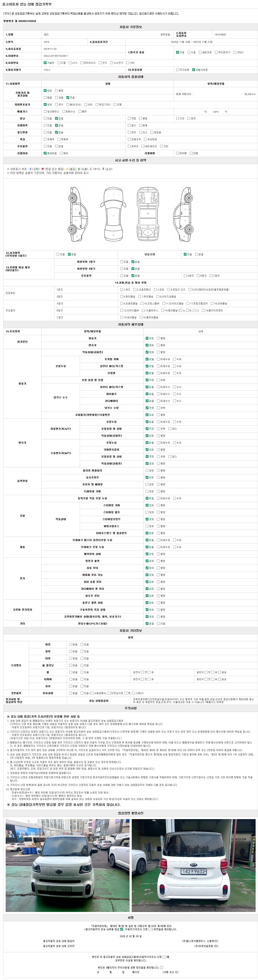The width and height of the screenshot is (258, 980).
Task: Toggle the 자가보증 warranty checkbox
Action: (177, 70)
